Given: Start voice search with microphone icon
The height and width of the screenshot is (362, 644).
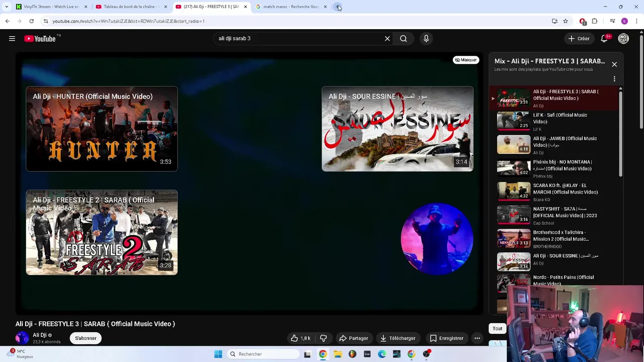Looking at the screenshot, I should coord(426,39).
